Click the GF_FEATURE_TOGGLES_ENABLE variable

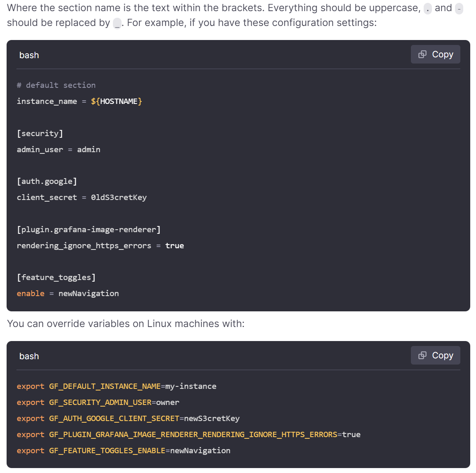point(107,451)
